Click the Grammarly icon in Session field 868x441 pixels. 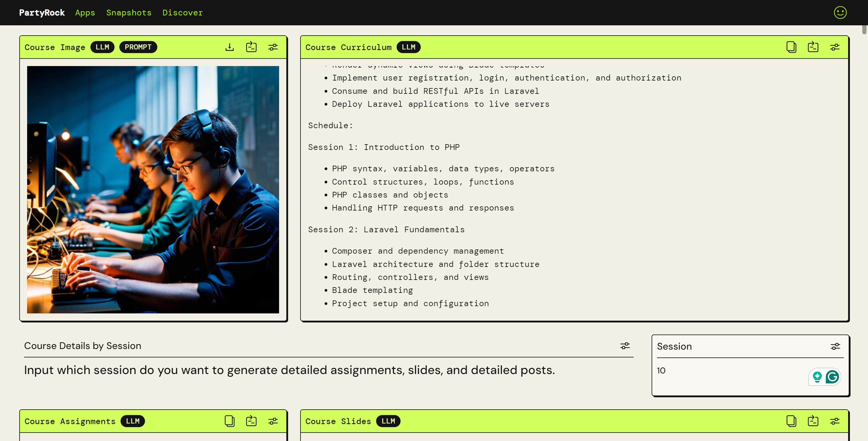click(832, 377)
